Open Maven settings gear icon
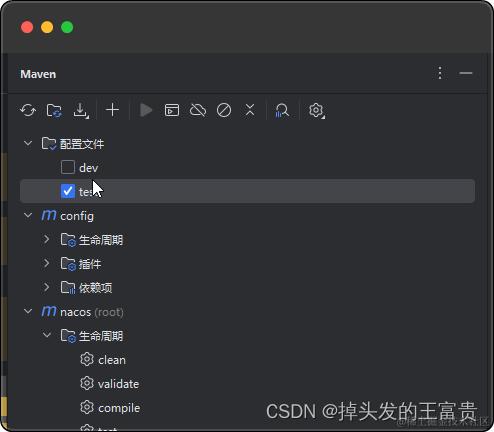The height and width of the screenshot is (432, 494). pyautogui.click(x=316, y=110)
